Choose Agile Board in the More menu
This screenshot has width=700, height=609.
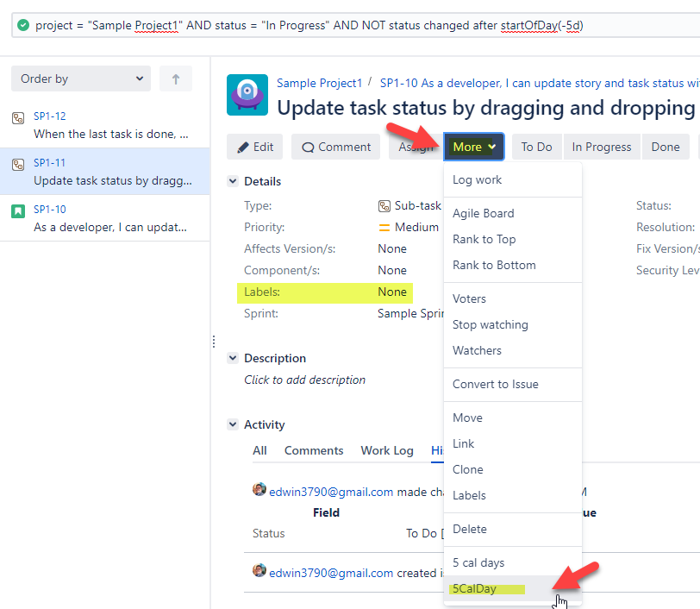(x=512, y=213)
